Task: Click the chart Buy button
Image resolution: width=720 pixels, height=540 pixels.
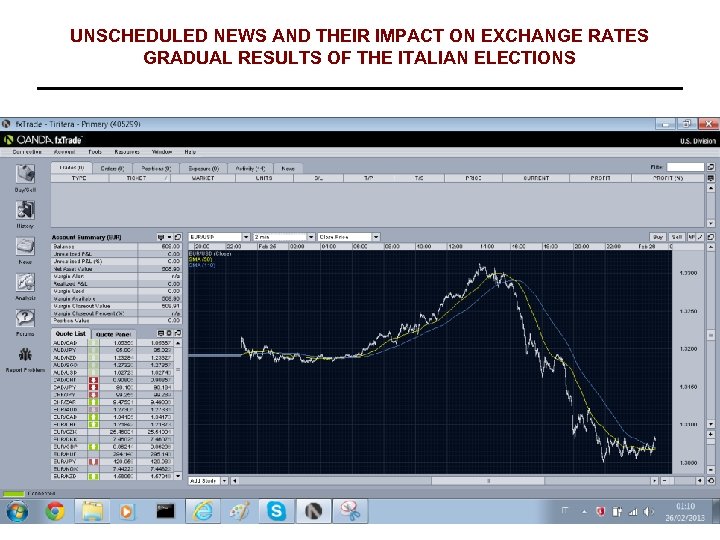Action: coord(658,237)
